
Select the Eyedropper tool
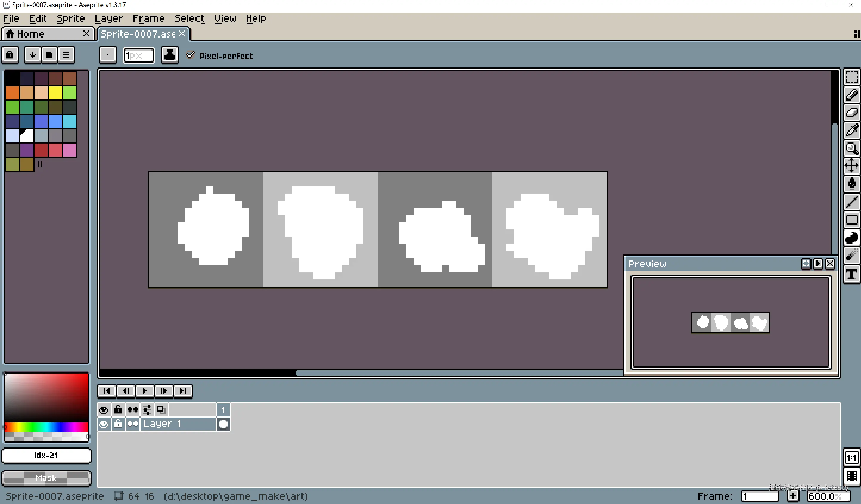coord(851,130)
